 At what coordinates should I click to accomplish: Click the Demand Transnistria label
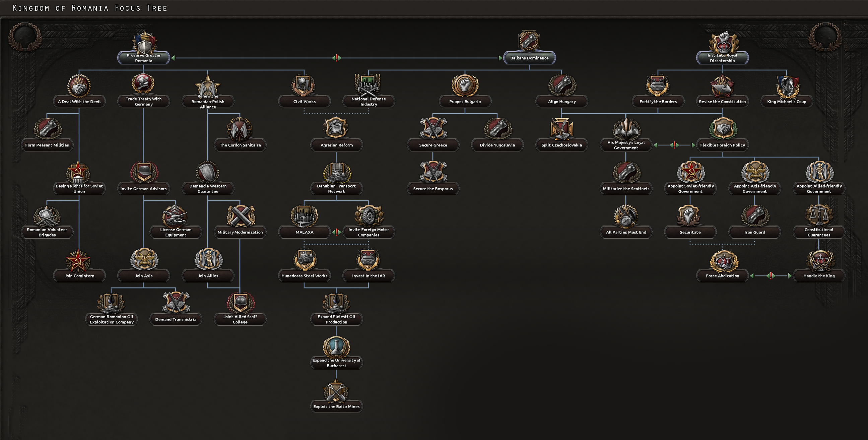click(176, 319)
